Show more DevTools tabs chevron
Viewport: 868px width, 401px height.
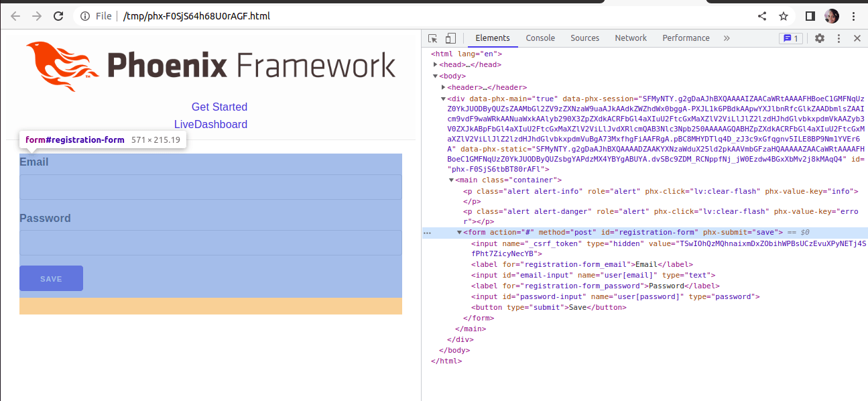[727, 38]
